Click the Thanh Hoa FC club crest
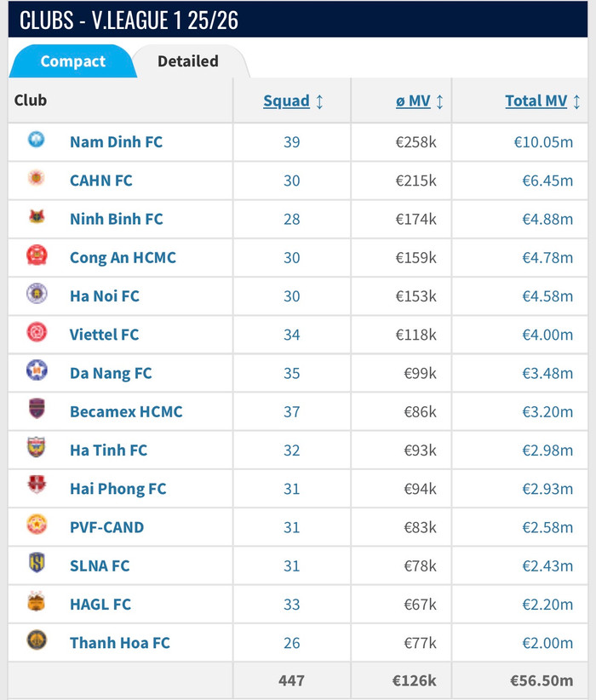596x700 pixels. 36,640
